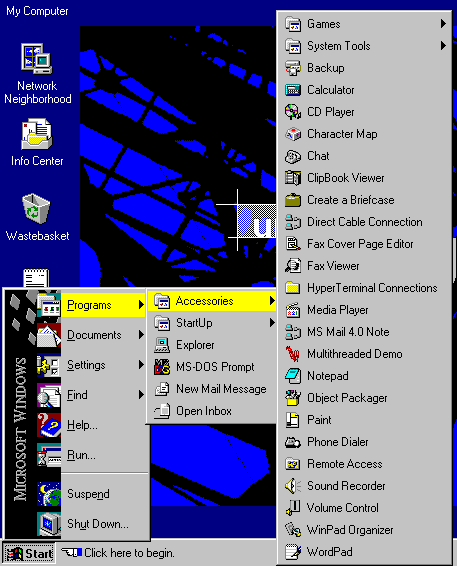The height and width of the screenshot is (566, 457).
Task: Open the Wastebasket desktop icon
Action: (36, 209)
